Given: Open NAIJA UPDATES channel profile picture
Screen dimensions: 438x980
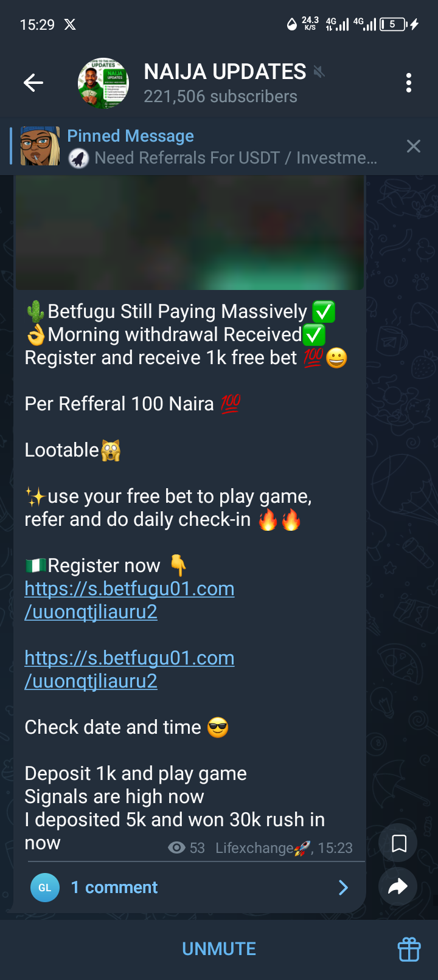Looking at the screenshot, I should pos(103,83).
